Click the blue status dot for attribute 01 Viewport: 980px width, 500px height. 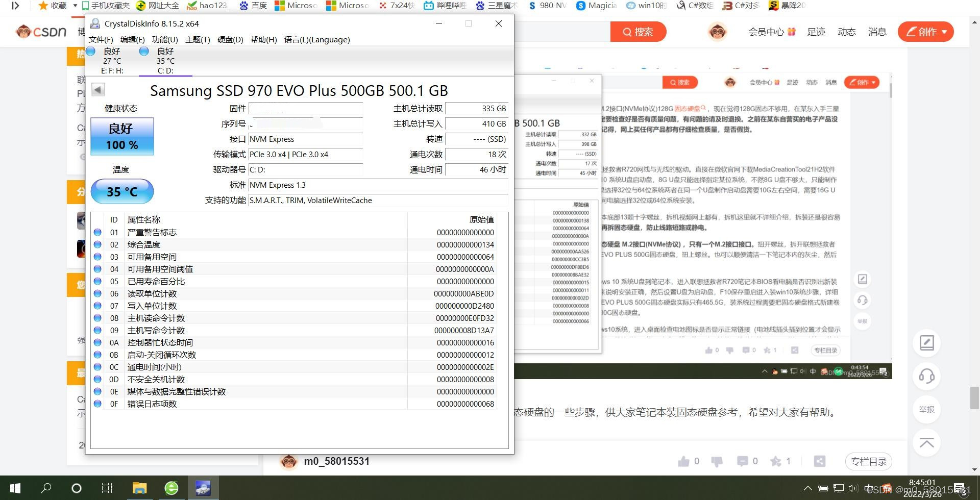pos(97,232)
